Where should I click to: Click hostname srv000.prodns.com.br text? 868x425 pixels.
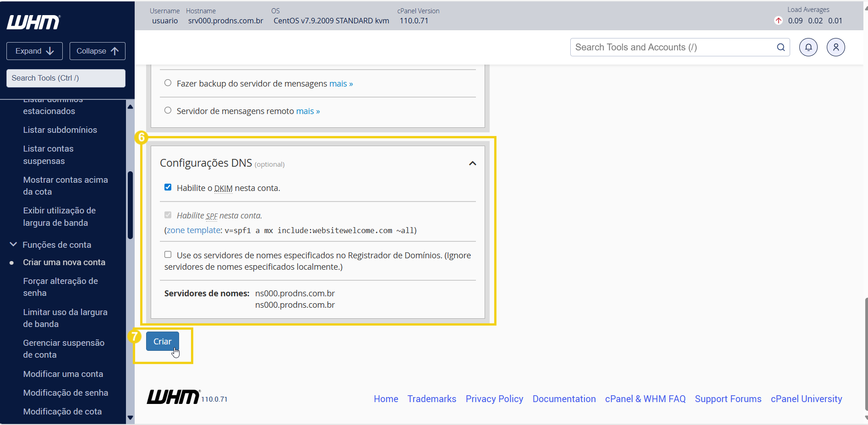click(x=226, y=21)
